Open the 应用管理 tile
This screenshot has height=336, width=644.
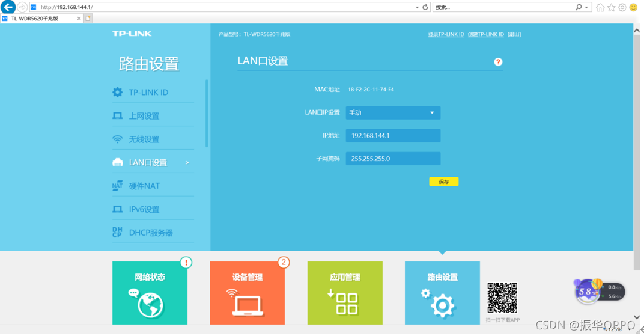(x=345, y=293)
